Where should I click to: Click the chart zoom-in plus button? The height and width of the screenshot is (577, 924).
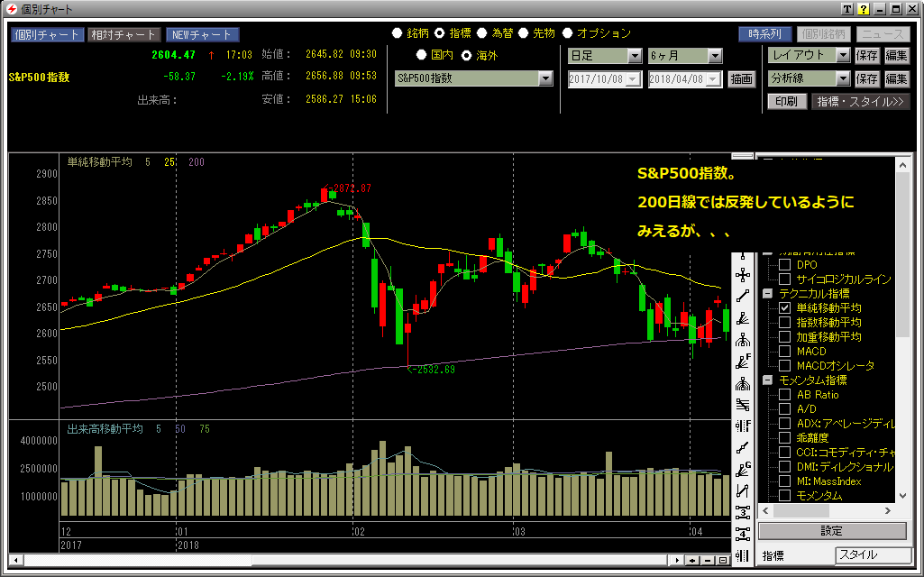pyautogui.click(x=693, y=560)
